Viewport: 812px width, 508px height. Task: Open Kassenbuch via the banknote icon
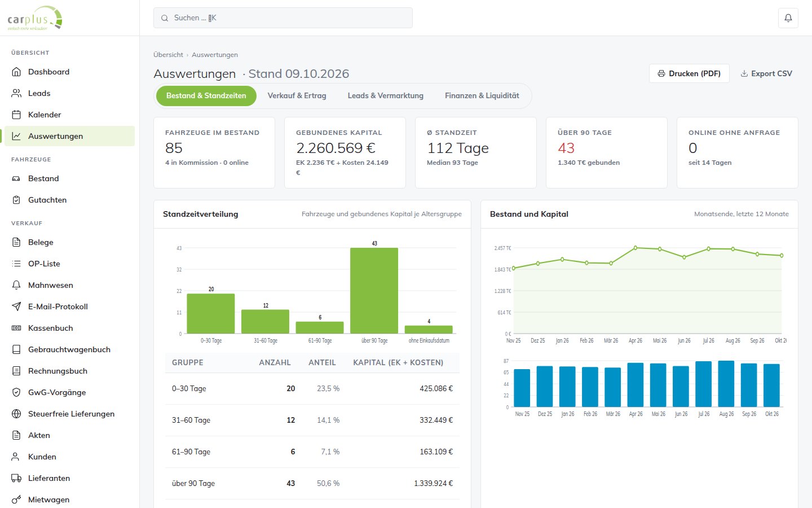(x=16, y=328)
